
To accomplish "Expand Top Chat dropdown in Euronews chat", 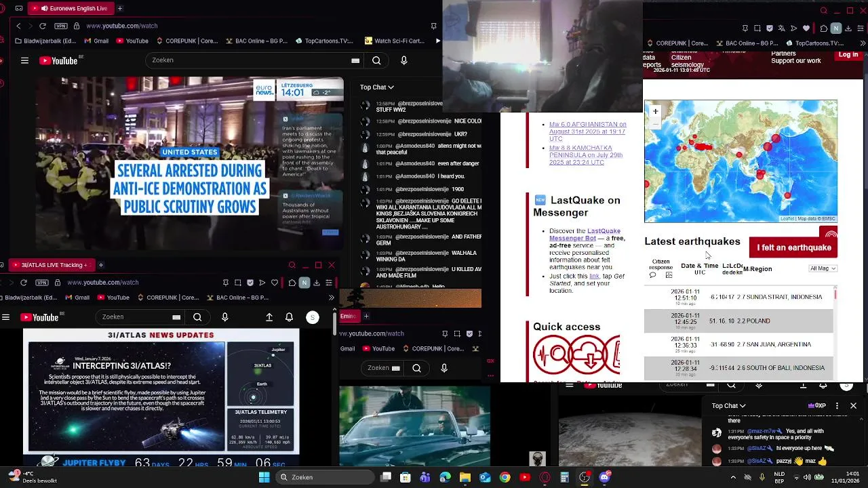I will [376, 87].
